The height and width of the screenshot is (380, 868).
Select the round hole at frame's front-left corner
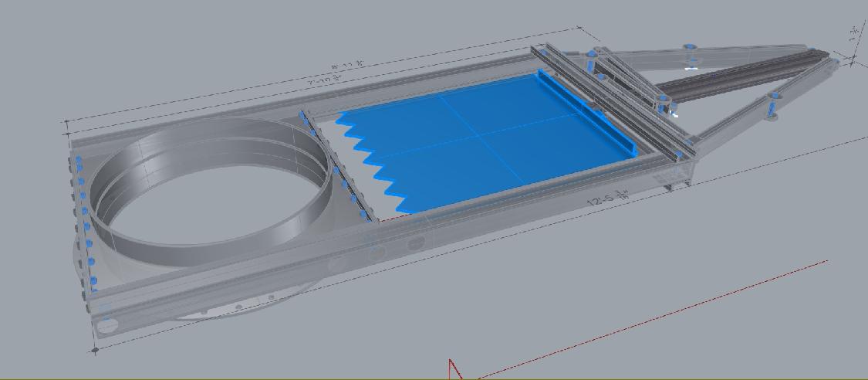click(107, 324)
